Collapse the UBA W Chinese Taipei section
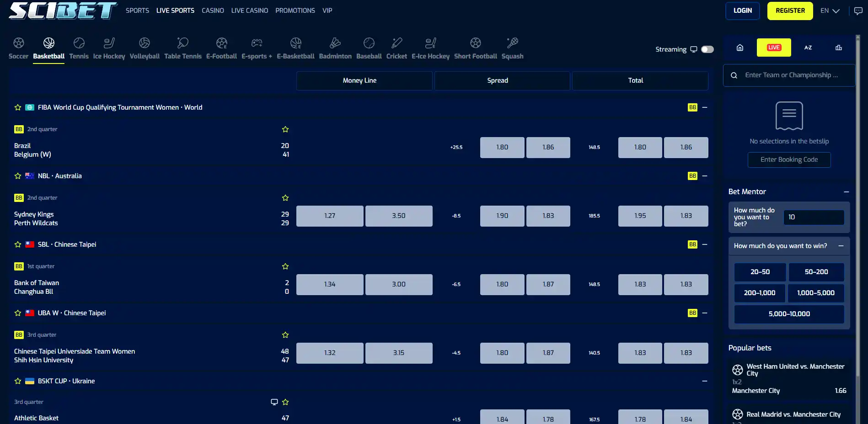 tap(705, 313)
